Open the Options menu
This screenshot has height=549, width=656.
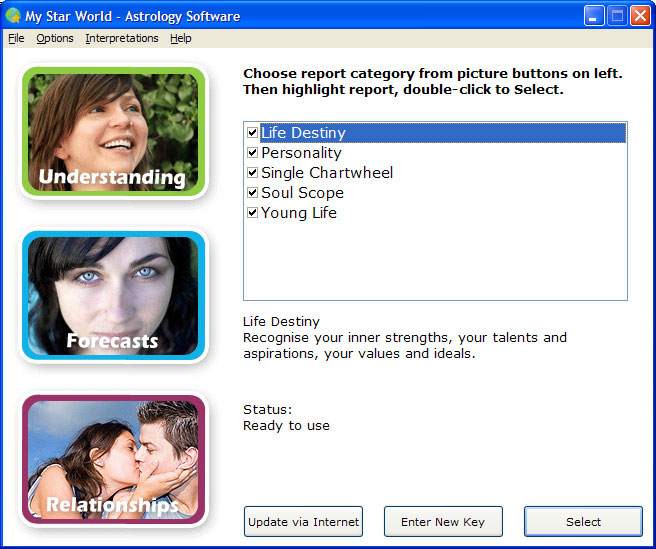55,38
